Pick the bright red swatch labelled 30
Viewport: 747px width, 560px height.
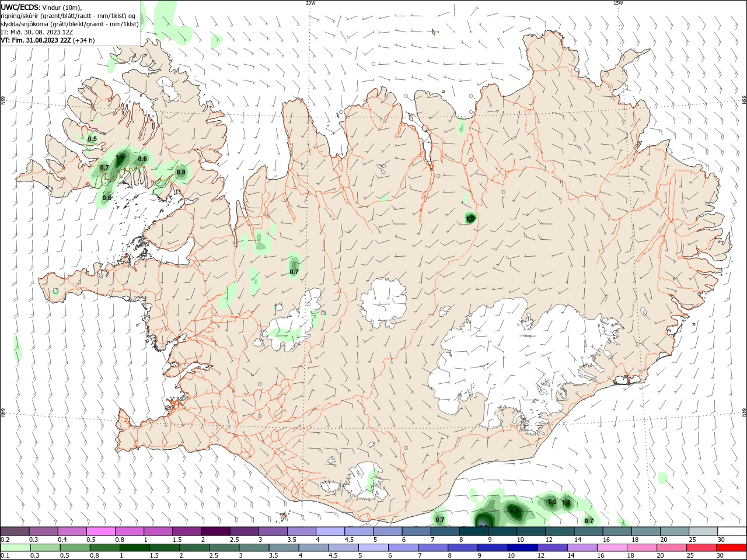pos(731,548)
